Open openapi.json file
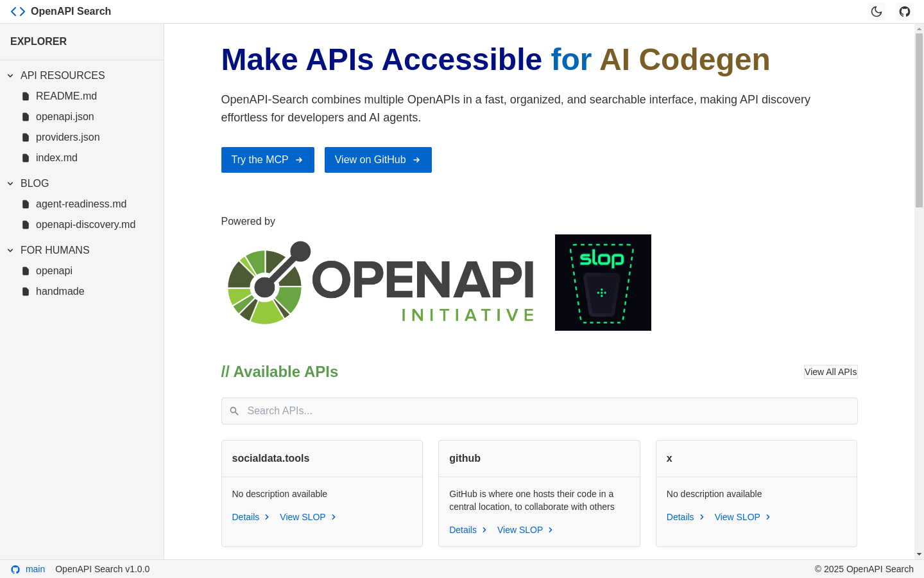924x578 pixels. click(x=65, y=117)
